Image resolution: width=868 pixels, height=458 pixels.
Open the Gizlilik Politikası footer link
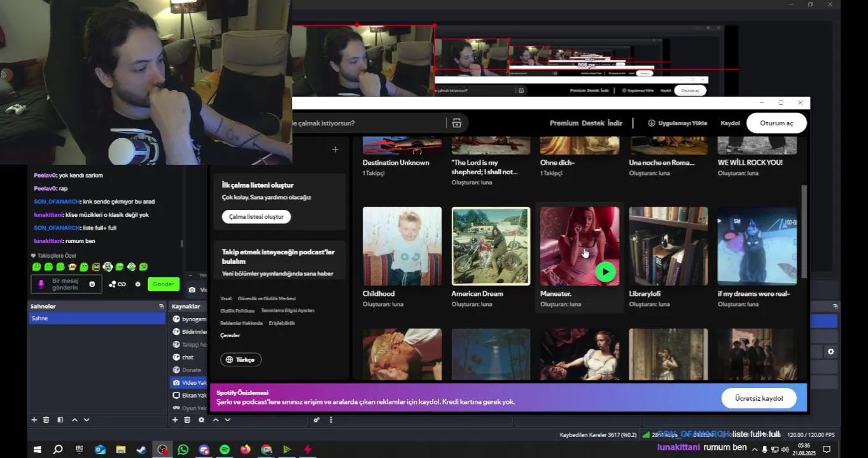coord(237,311)
